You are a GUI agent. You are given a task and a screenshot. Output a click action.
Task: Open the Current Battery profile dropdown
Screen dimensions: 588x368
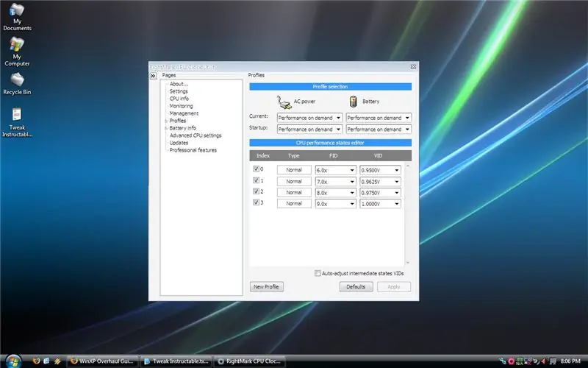[x=379, y=118]
